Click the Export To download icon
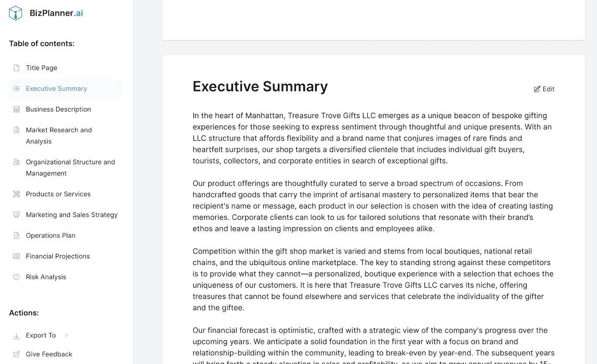Image resolution: width=597 pixels, height=364 pixels. pyautogui.click(x=17, y=336)
